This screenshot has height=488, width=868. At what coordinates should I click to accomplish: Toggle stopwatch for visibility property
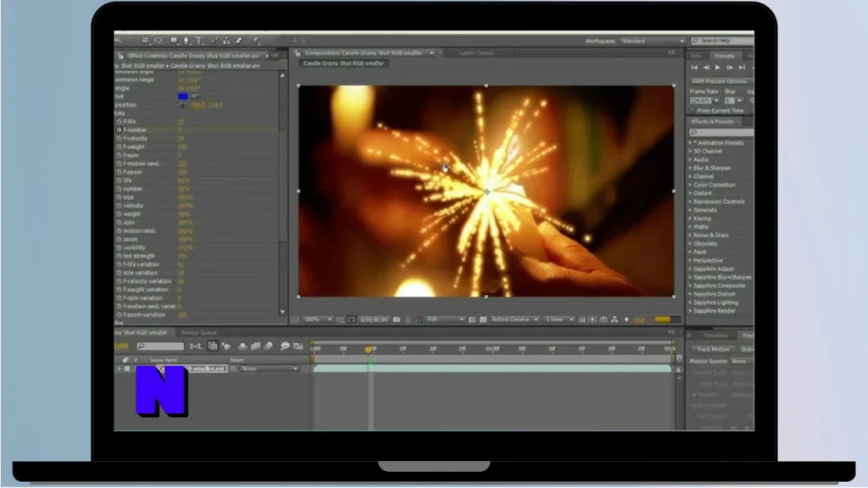[119, 248]
